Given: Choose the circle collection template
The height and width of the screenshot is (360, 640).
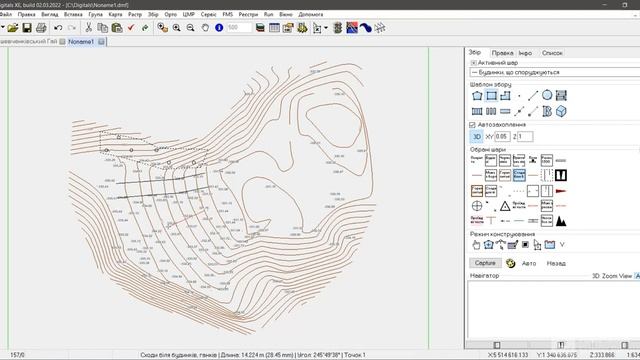Looking at the screenshot, I should tap(547, 96).
